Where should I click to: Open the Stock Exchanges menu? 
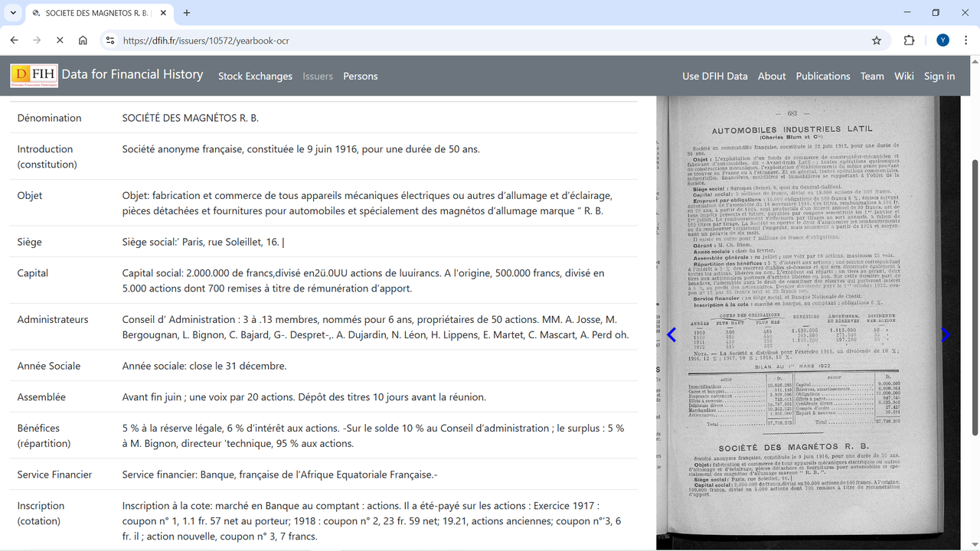click(x=255, y=76)
